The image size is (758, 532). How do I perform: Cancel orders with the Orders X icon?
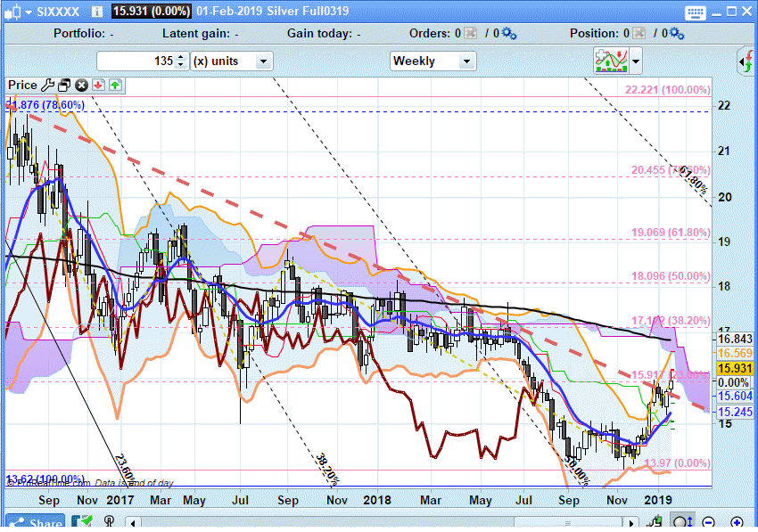coord(470,33)
